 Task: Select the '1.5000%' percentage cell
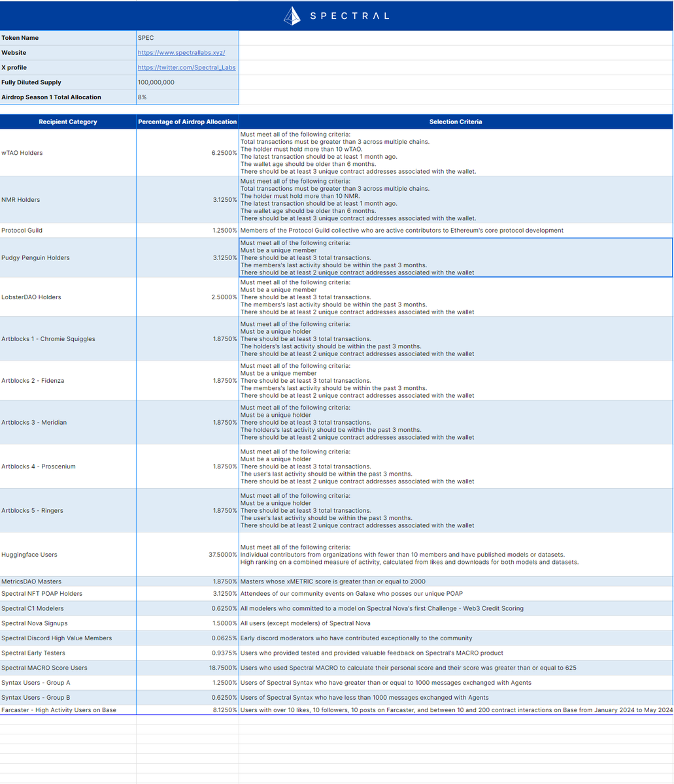pos(188,623)
